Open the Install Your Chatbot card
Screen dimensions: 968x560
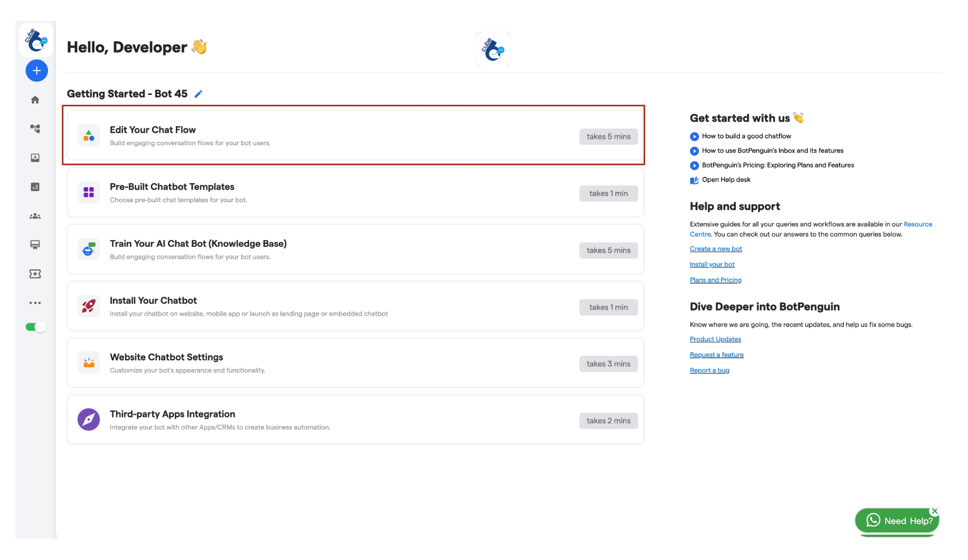click(x=355, y=306)
